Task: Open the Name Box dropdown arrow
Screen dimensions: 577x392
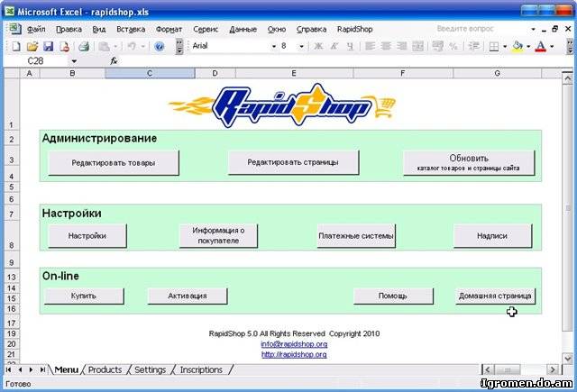Action: pyautogui.click(x=74, y=61)
